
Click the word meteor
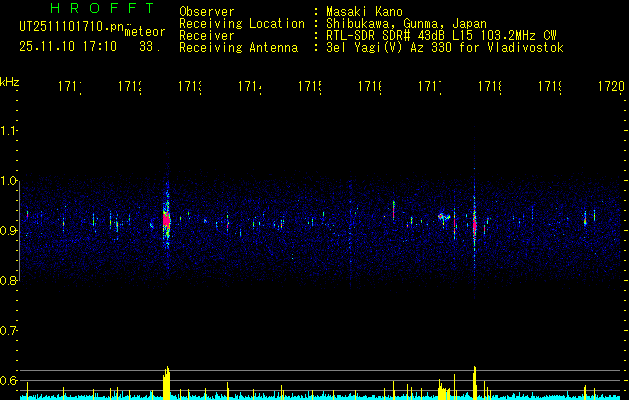coord(145,32)
